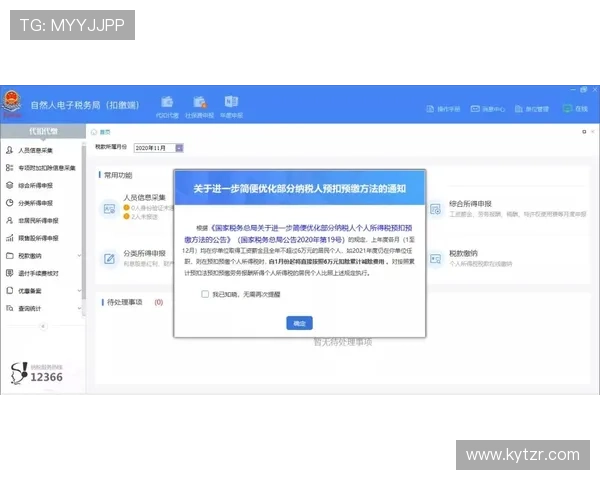The image size is (600, 480).
Task: Click the 待处理事项 heading
Action: 124,302
